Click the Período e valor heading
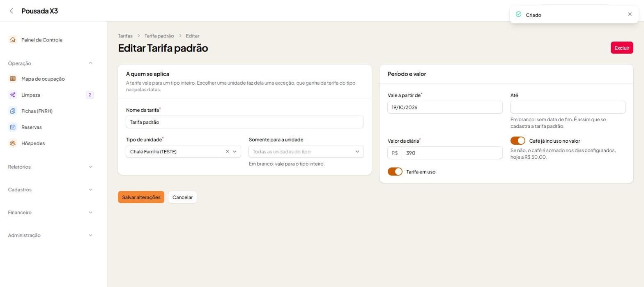644x287 pixels. [407, 74]
